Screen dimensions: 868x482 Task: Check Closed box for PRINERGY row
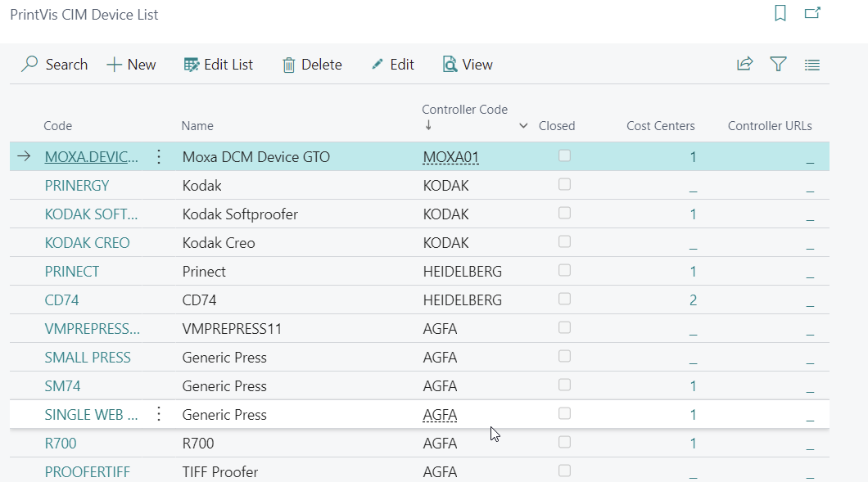click(x=564, y=185)
